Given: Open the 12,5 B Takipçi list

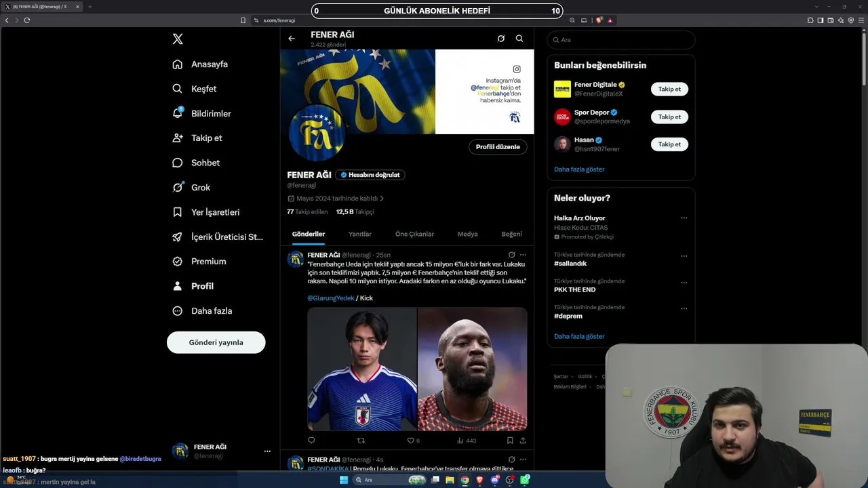Looking at the screenshot, I should coord(355,212).
